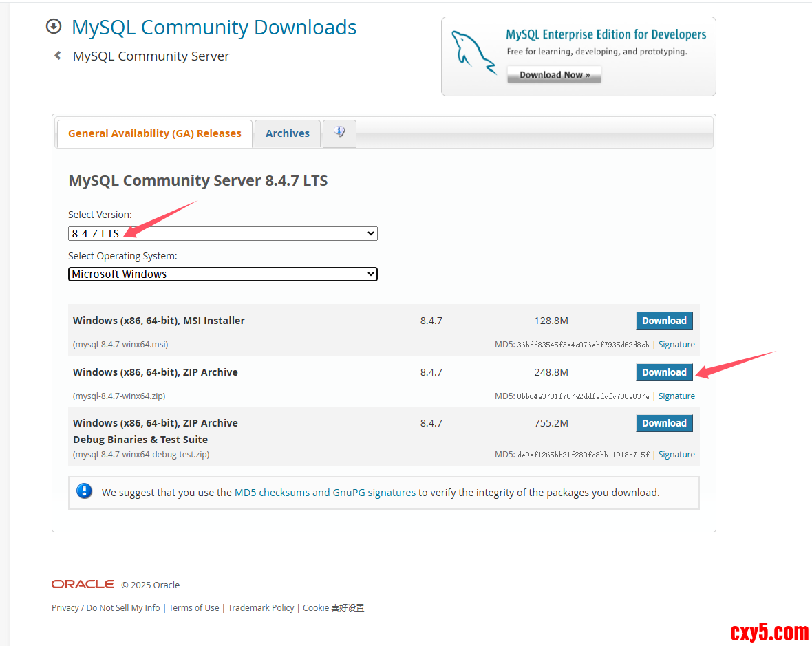Download the MSI Installer package
The image size is (812, 646).
(664, 321)
